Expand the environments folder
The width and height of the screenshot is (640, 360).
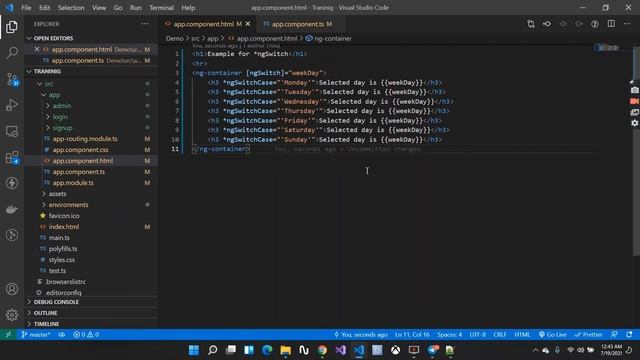[x=68, y=205]
